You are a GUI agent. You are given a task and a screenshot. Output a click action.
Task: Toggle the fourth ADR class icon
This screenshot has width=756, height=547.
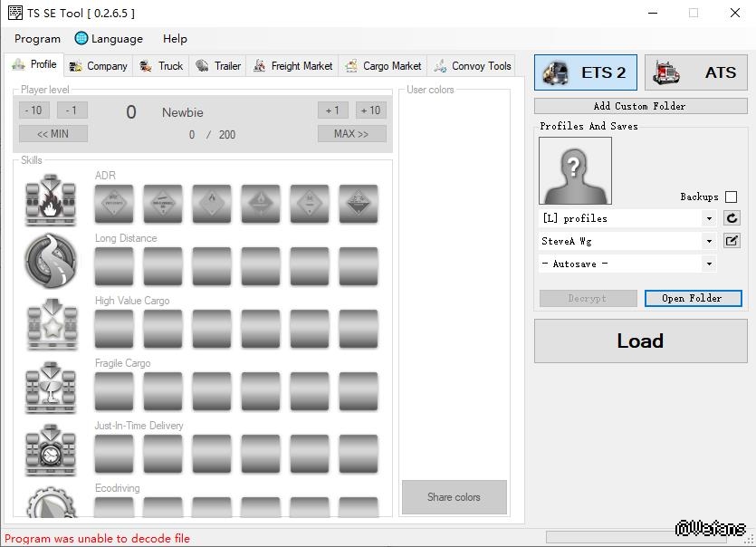[x=261, y=204]
